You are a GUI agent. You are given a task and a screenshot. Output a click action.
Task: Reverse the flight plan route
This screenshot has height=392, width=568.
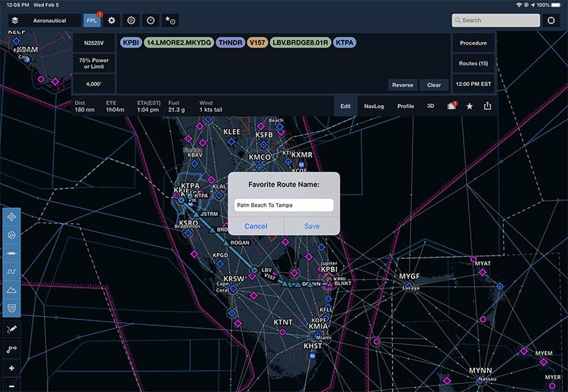point(403,85)
